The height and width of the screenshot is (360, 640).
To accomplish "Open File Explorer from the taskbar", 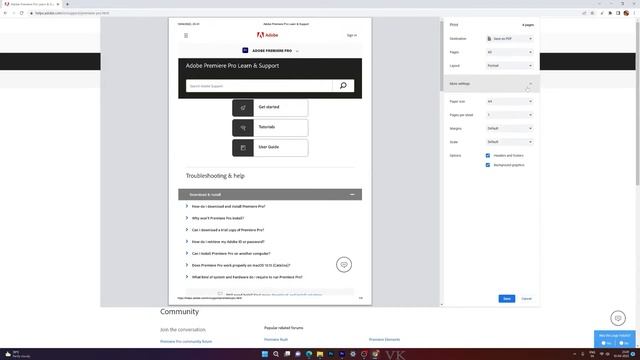I will [x=320, y=354].
